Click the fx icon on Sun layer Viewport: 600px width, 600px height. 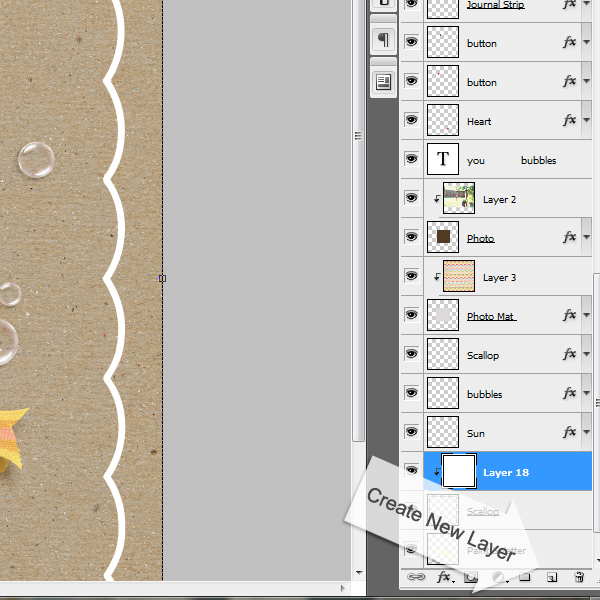pos(569,432)
